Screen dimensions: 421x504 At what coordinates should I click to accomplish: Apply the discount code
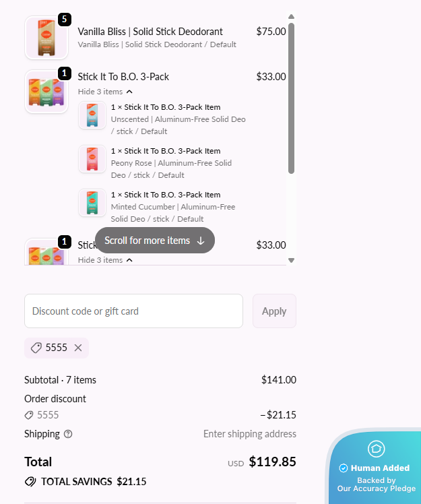(x=274, y=311)
